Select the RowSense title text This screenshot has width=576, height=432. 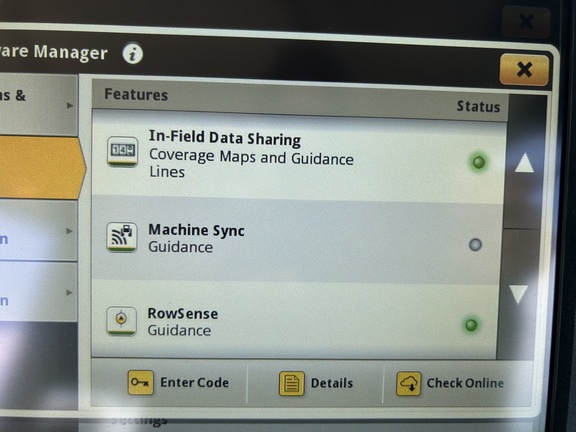point(183,313)
